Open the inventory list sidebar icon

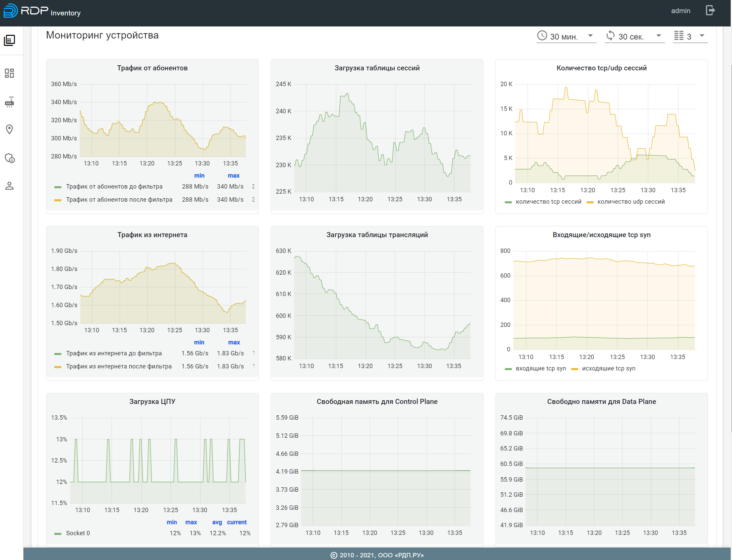(x=9, y=40)
